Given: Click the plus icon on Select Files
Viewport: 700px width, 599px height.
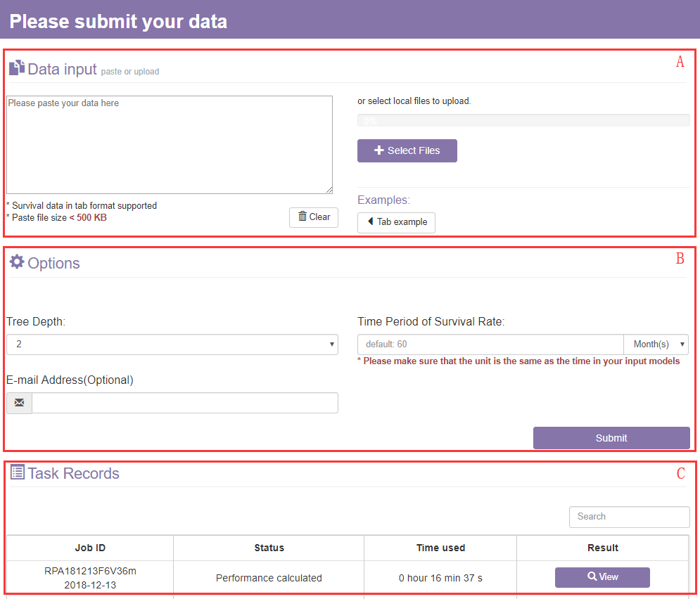Looking at the screenshot, I should coord(378,150).
